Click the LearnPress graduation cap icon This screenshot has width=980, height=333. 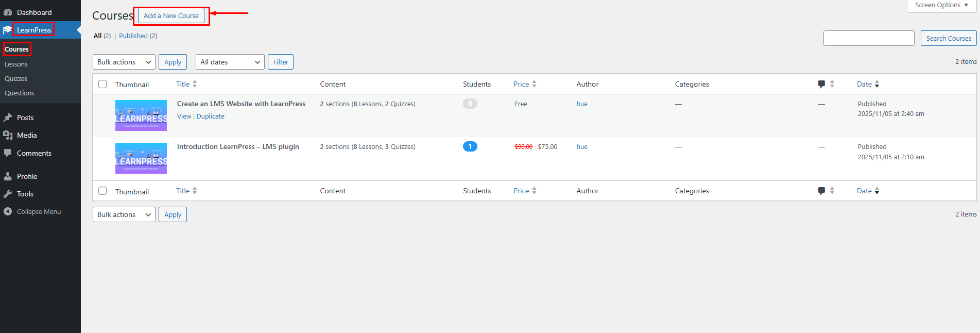click(7, 30)
